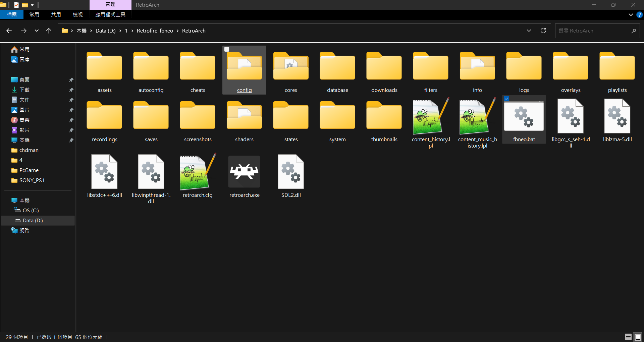Select the fbneo.bat batch file
Image resolution: width=644 pixels, height=342 pixels.
pyautogui.click(x=524, y=120)
